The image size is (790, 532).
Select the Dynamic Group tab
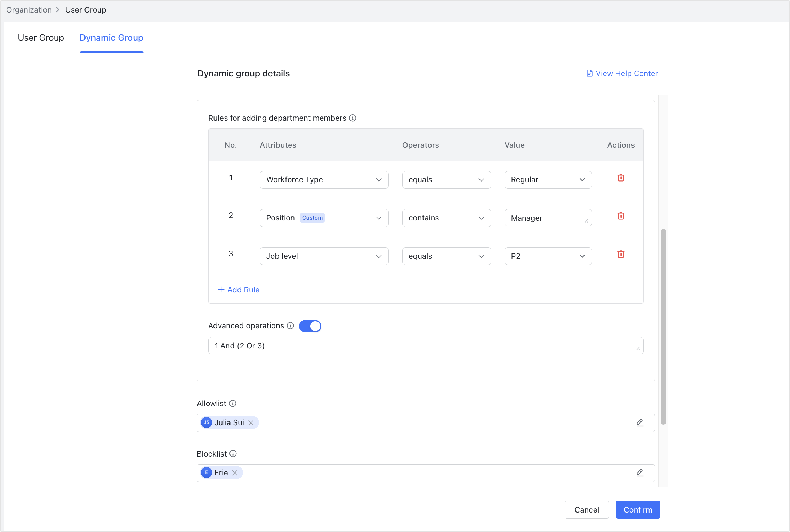pyautogui.click(x=111, y=38)
